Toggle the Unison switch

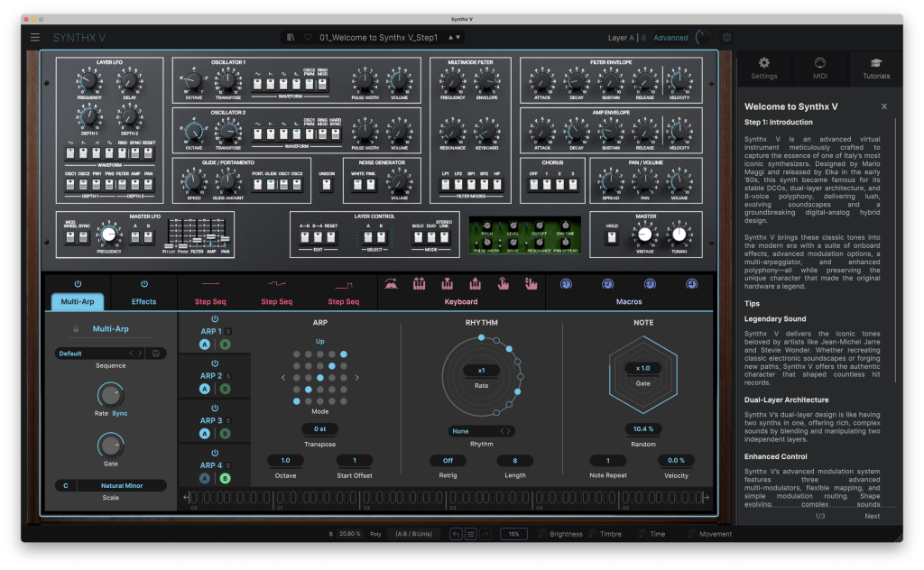pos(327,184)
